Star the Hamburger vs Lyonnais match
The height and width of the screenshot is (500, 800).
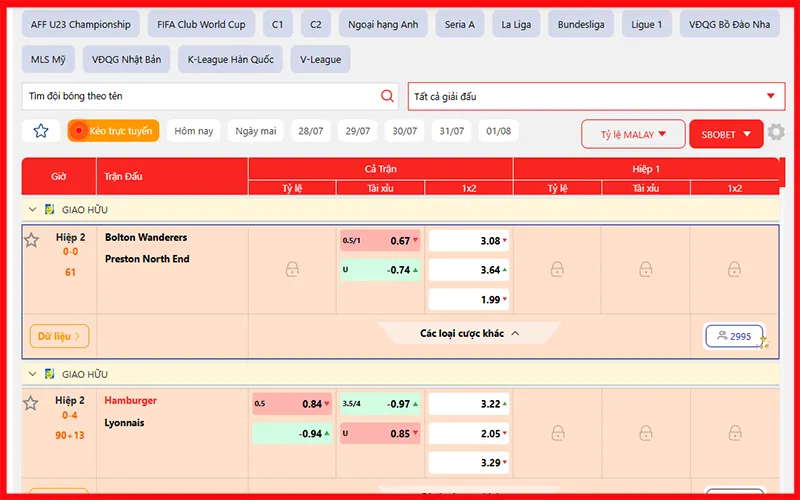point(32,403)
